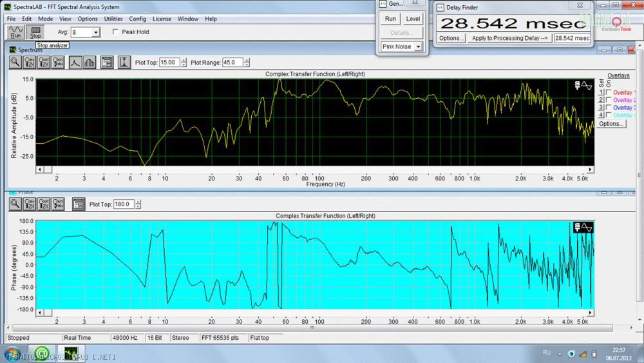Click the Plot Range value field
Viewport: 644px width, 363px height.
[x=233, y=63]
